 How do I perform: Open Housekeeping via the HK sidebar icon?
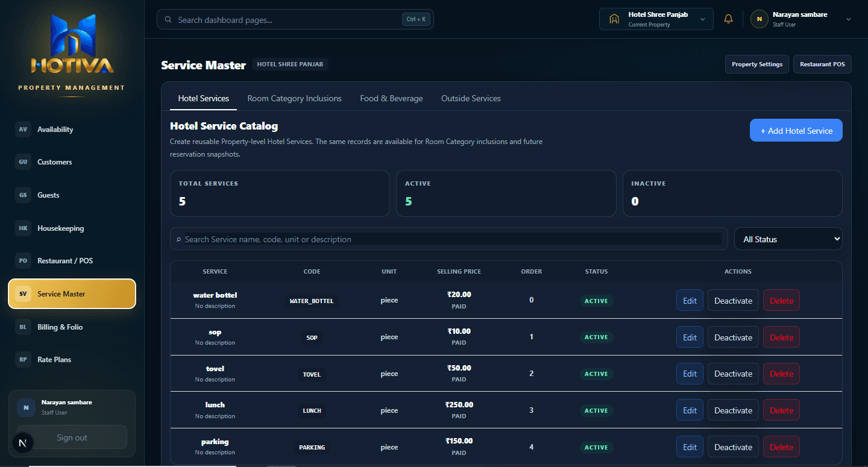pos(23,228)
